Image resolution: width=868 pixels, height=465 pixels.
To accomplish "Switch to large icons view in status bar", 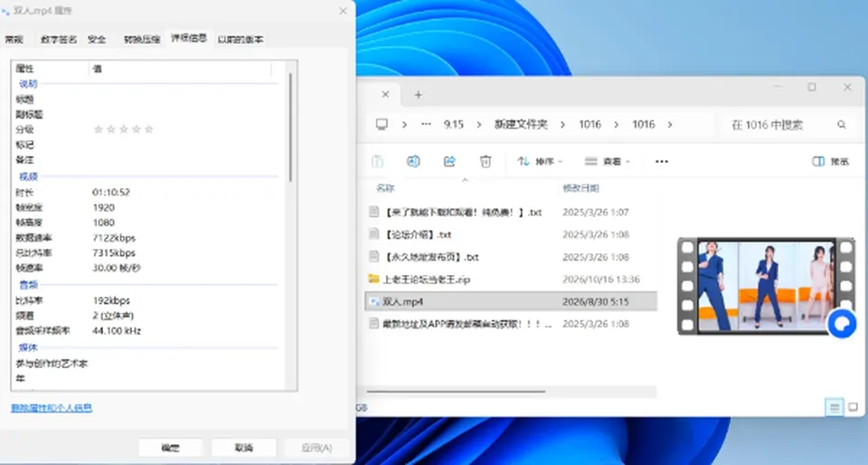I will pyautogui.click(x=853, y=407).
